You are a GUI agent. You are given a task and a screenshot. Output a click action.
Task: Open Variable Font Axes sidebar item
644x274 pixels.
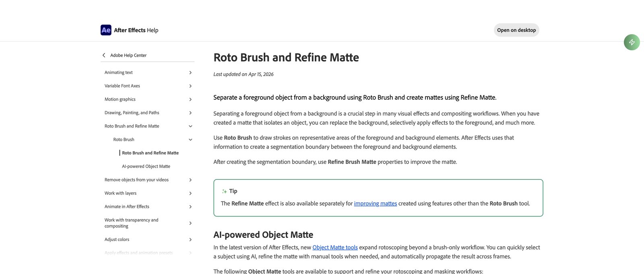[122, 86]
